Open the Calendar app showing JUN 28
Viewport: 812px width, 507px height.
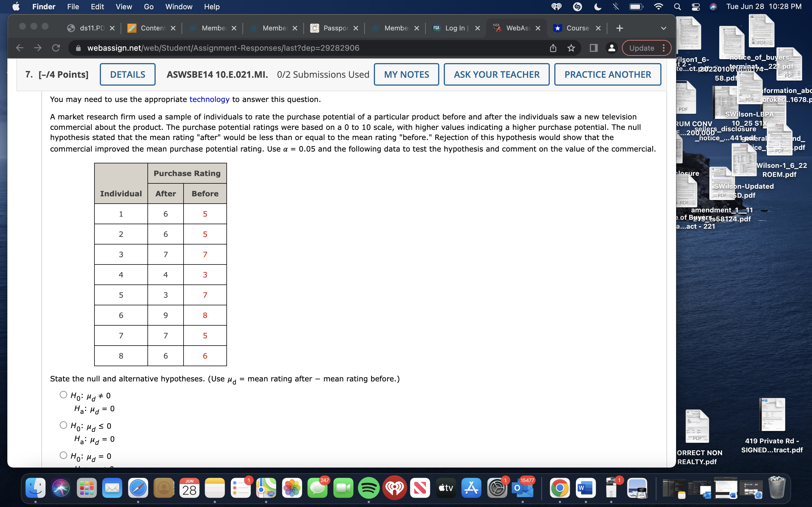[190, 488]
